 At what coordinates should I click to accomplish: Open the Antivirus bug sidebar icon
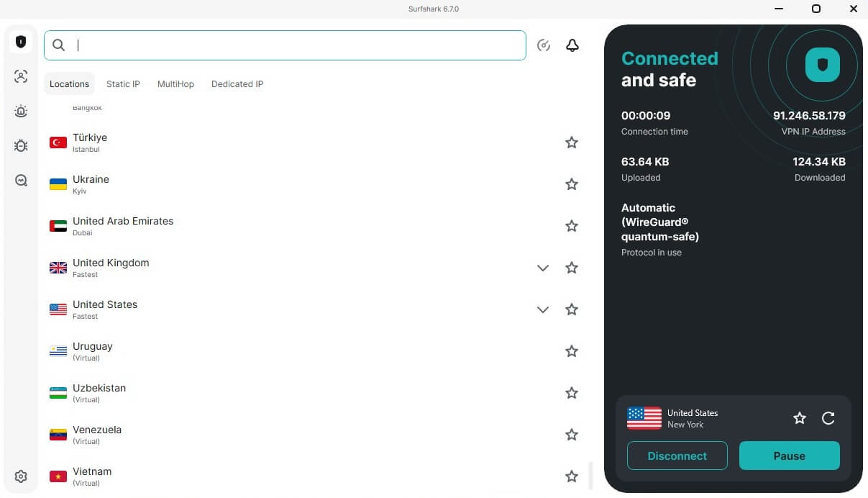click(x=21, y=145)
